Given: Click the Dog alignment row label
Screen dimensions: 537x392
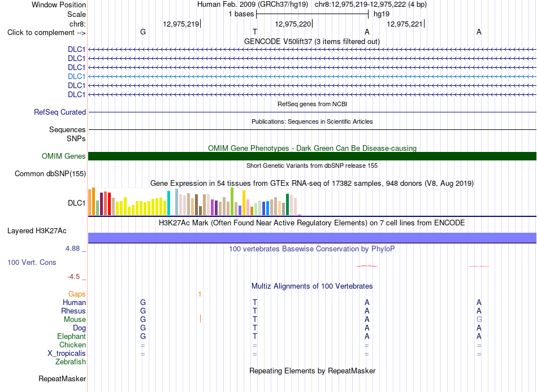Looking at the screenshot, I should coord(79,328).
